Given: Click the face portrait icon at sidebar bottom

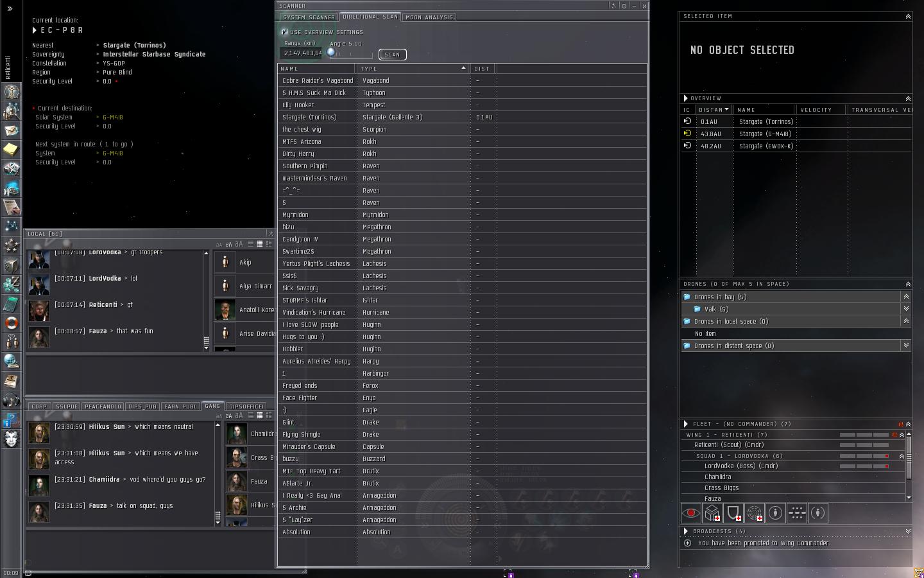Looking at the screenshot, I should [12, 439].
